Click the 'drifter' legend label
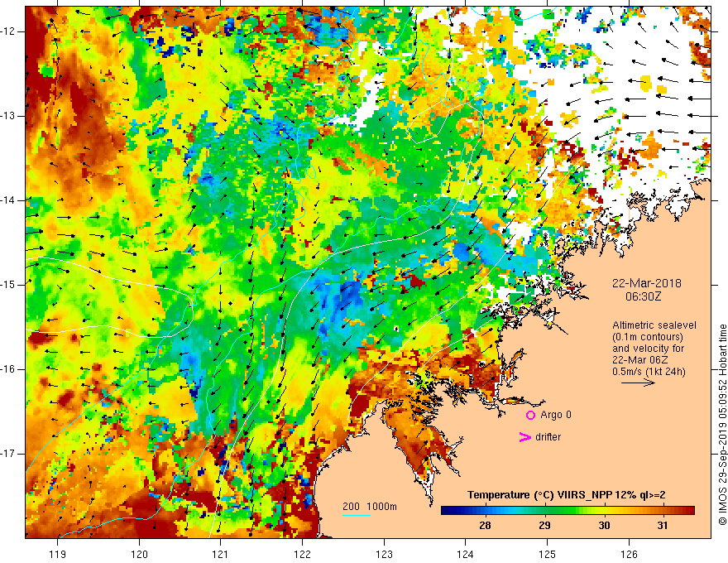The image size is (728, 563). (x=548, y=437)
